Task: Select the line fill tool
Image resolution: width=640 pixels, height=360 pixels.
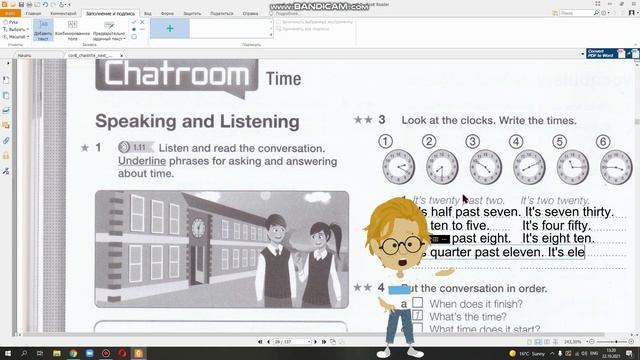Action: coord(142,29)
